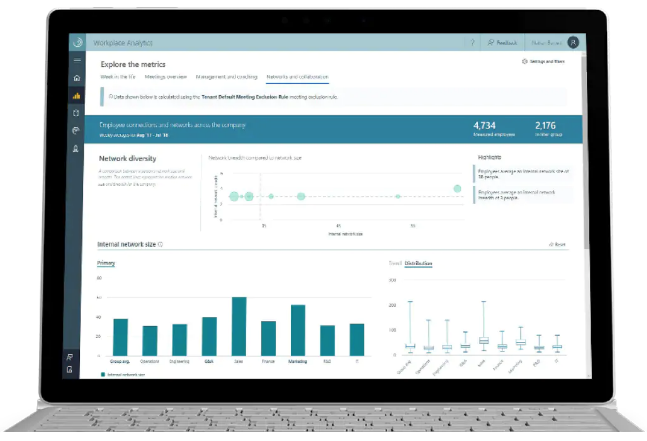This screenshot has width=647, height=441.
Task: Open the Home page from sidebar
Action: point(77,78)
